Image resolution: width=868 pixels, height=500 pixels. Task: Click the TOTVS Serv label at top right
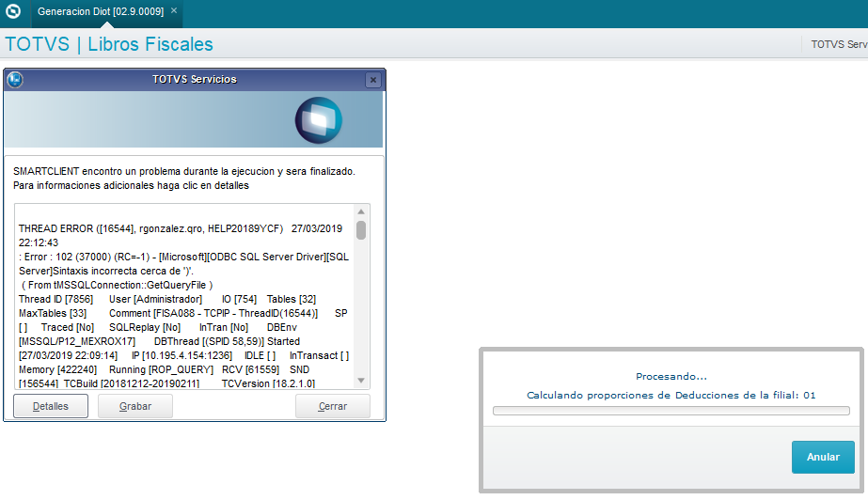(839, 44)
